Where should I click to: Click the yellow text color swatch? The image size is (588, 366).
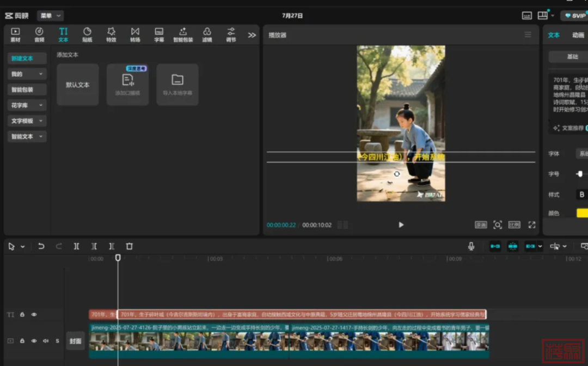[x=581, y=213]
